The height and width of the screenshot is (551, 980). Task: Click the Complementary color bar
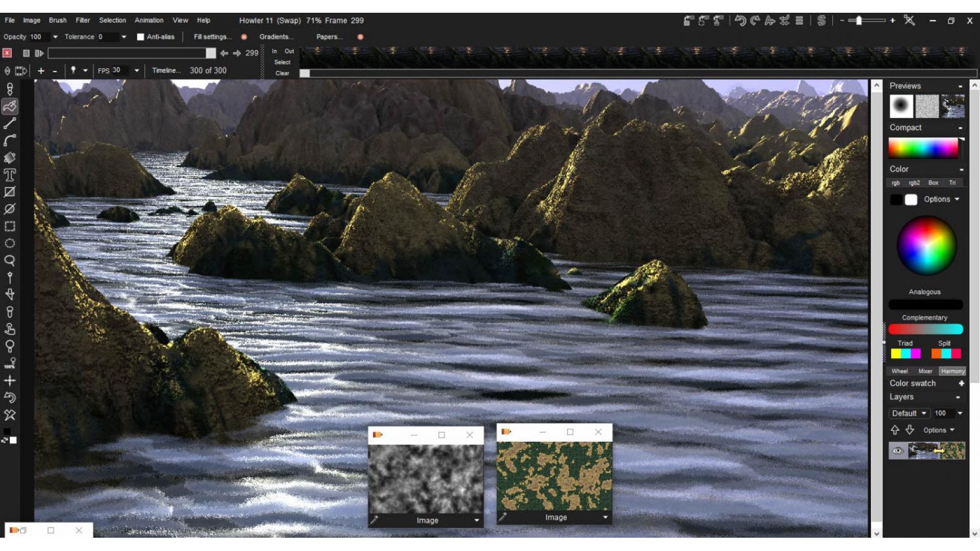pos(925,329)
